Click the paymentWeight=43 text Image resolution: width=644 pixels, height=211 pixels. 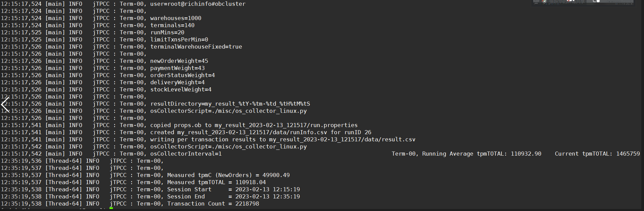(x=177, y=68)
